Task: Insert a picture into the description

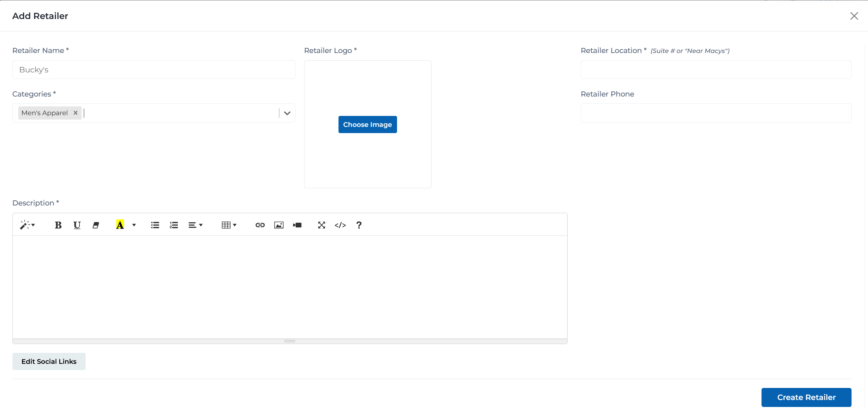Action: [278, 225]
